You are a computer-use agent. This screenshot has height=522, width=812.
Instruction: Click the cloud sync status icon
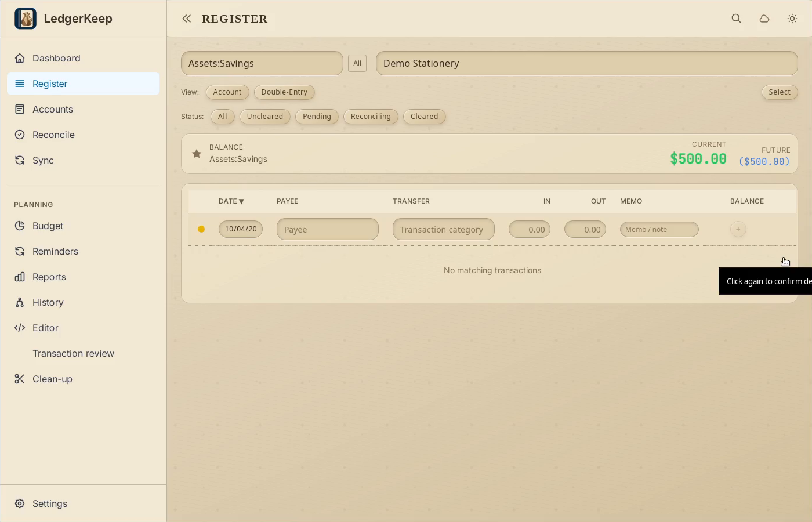pyautogui.click(x=764, y=19)
